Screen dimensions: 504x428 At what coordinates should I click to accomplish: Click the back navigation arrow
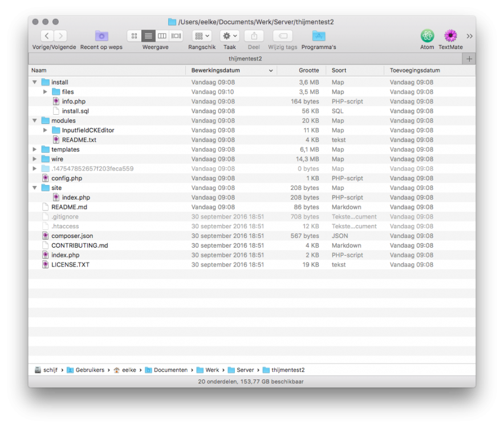[47, 36]
